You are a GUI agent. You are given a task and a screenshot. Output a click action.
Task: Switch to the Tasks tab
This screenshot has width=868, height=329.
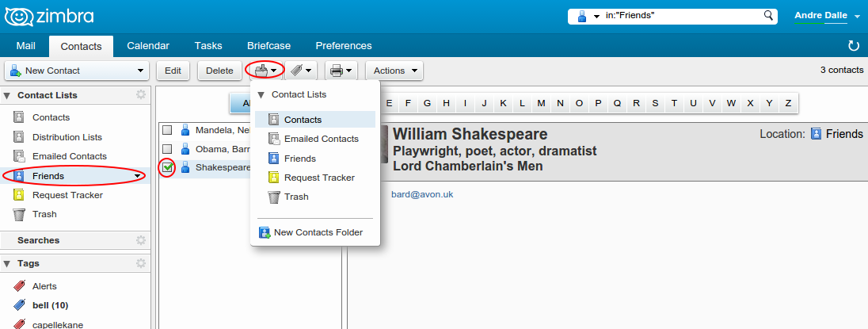208,46
